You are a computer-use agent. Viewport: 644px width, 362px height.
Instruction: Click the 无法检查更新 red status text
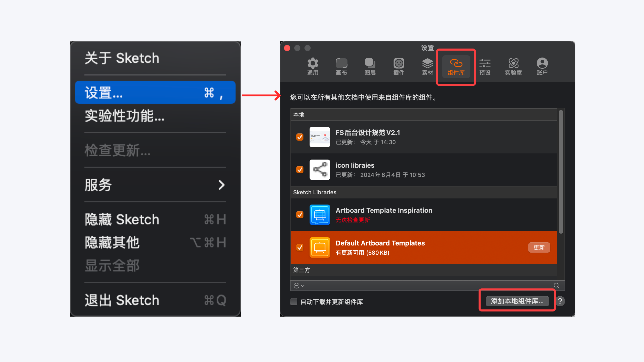[352, 220]
